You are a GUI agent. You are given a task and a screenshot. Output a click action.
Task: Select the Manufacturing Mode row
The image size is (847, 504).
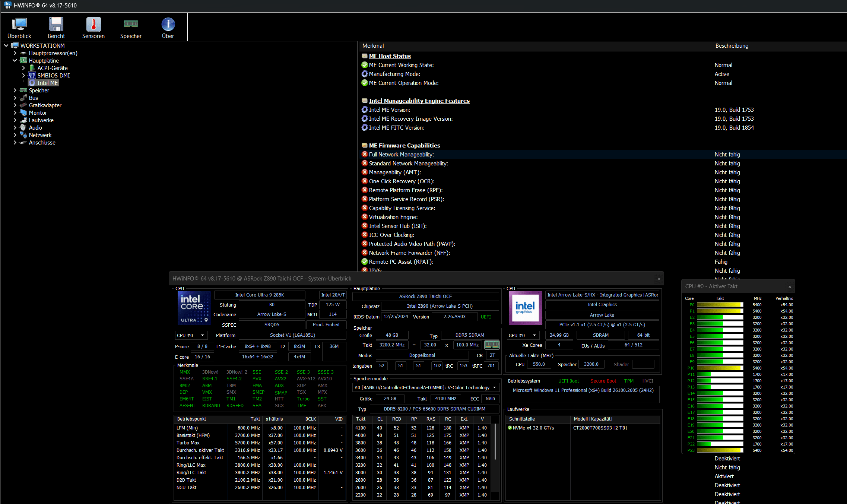(x=603, y=74)
